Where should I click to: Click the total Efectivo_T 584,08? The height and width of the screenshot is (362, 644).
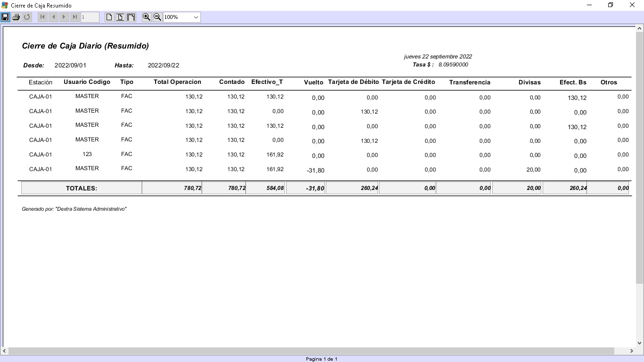pos(275,188)
